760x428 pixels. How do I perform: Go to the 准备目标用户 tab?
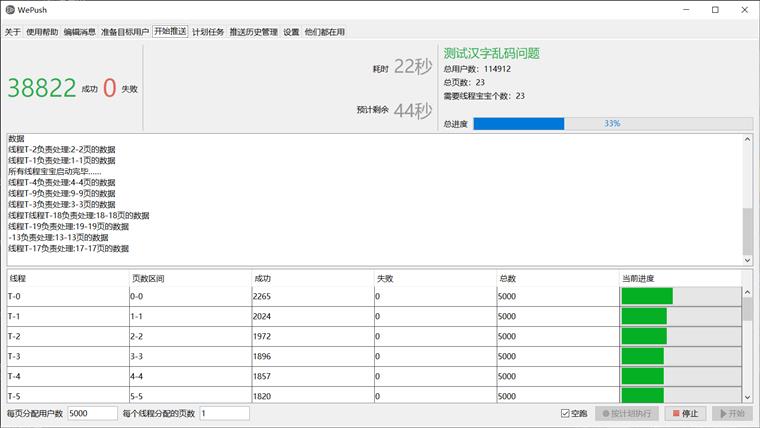[x=125, y=32]
